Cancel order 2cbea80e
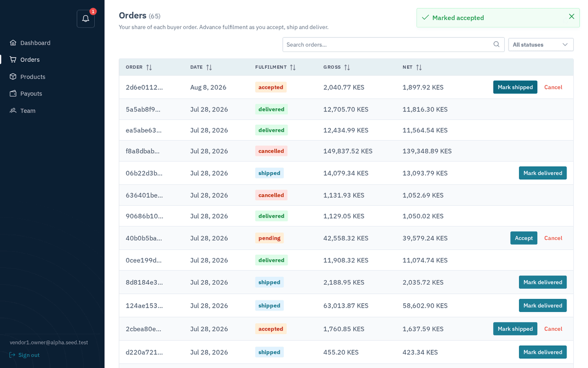 553,329
